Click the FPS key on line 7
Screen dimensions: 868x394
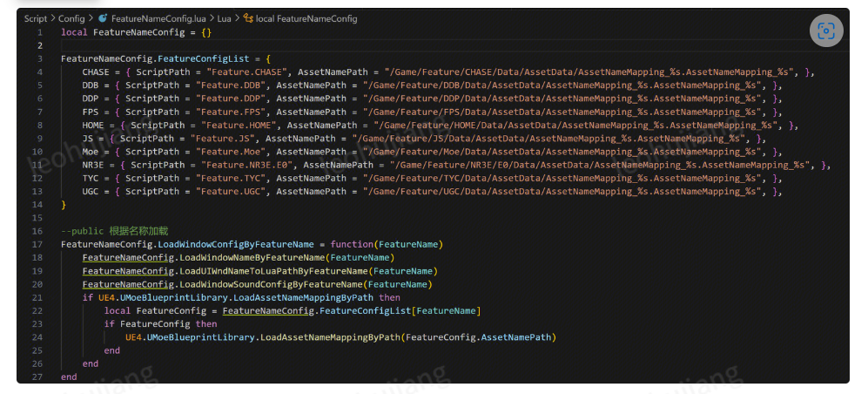(91, 112)
